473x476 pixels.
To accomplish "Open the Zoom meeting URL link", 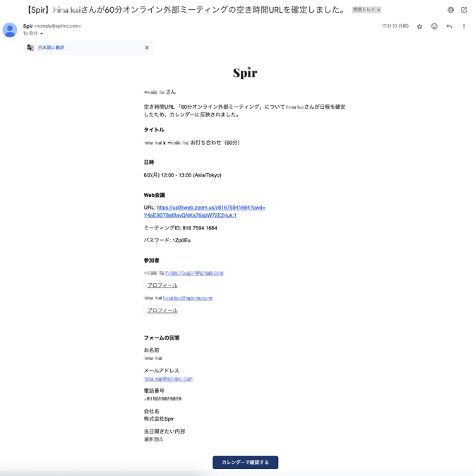I will [204, 211].
